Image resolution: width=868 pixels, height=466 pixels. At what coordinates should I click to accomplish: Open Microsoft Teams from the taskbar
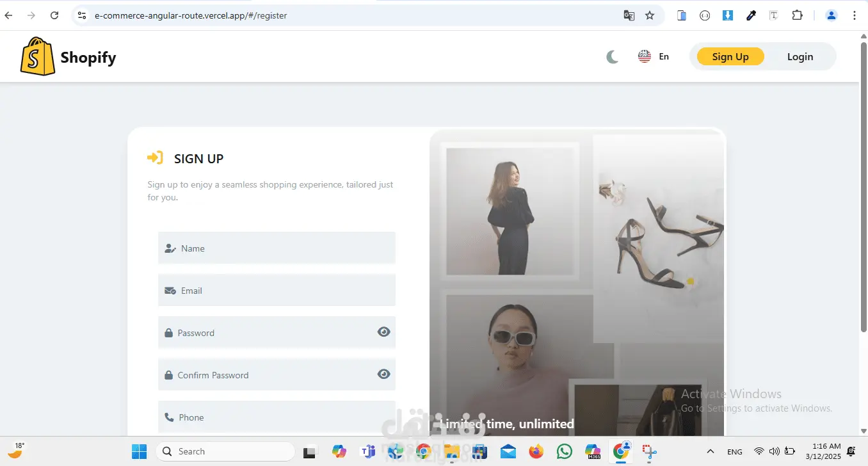coord(368,451)
